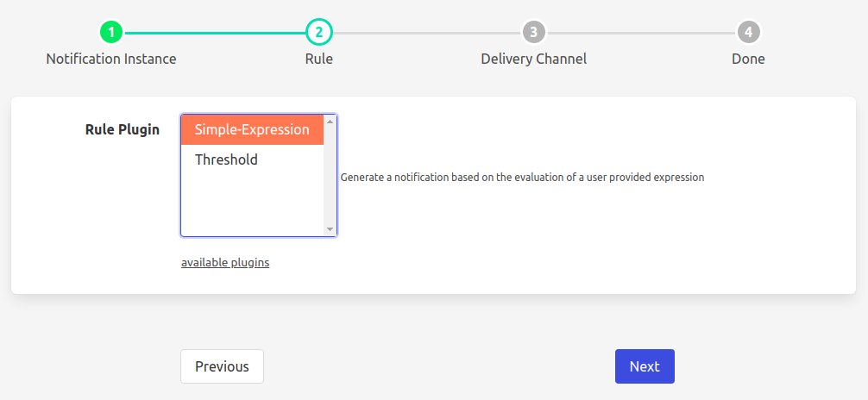
Task: Open the available plugins link
Action: tap(225, 262)
